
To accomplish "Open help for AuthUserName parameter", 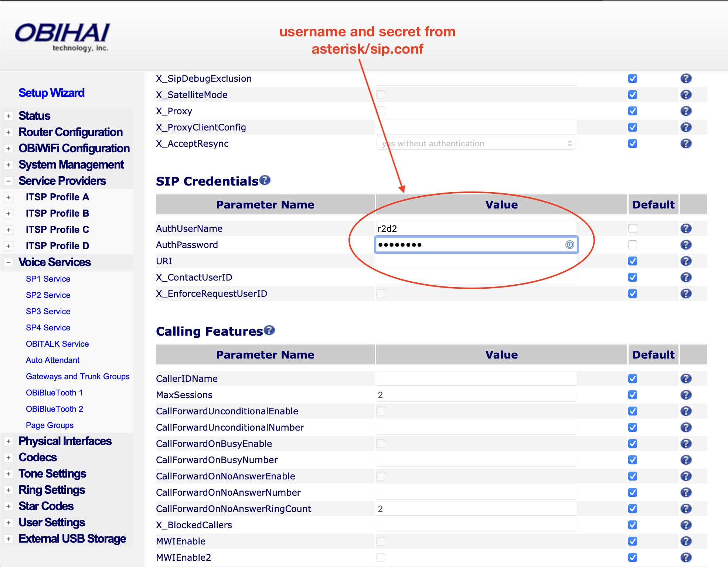I will click(686, 228).
